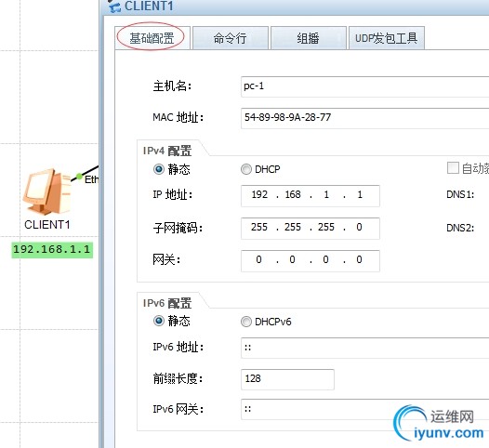Click the 子网掩码 field 255.255.255.0
489x448 pixels.
pyautogui.click(x=311, y=228)
